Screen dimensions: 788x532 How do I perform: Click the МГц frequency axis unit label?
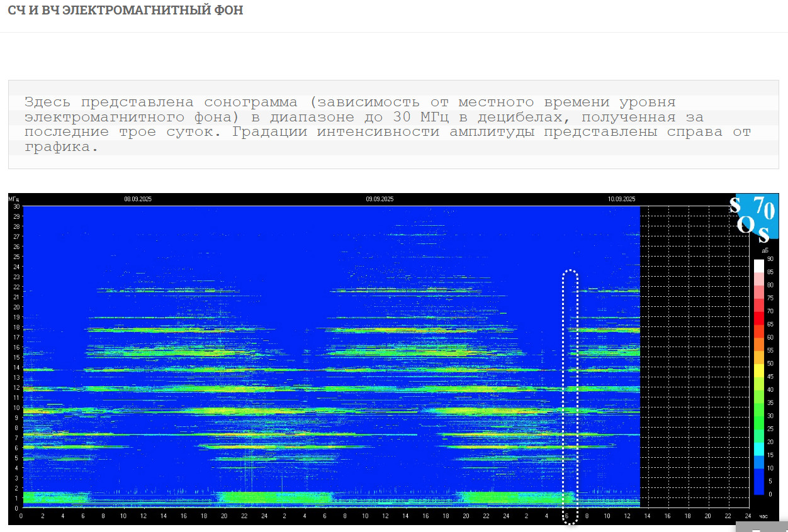(14, 199)
